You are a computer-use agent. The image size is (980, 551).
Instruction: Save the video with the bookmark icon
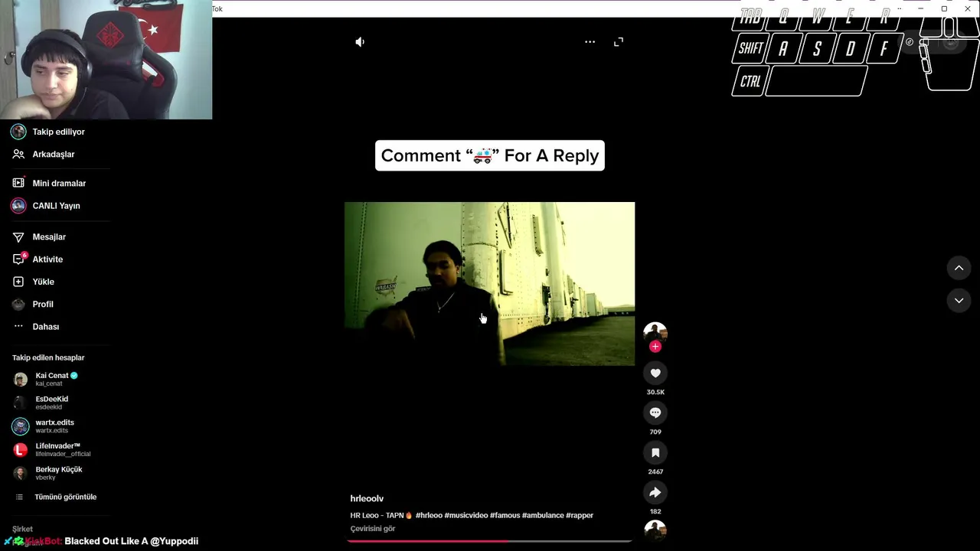click(x=655, y=452)
